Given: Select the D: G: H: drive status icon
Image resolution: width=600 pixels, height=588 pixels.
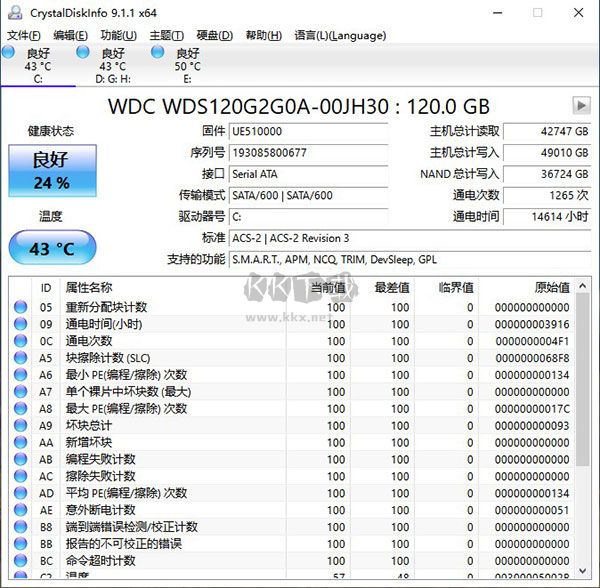Looking at the screenshot, I should (x=83, y=52).
